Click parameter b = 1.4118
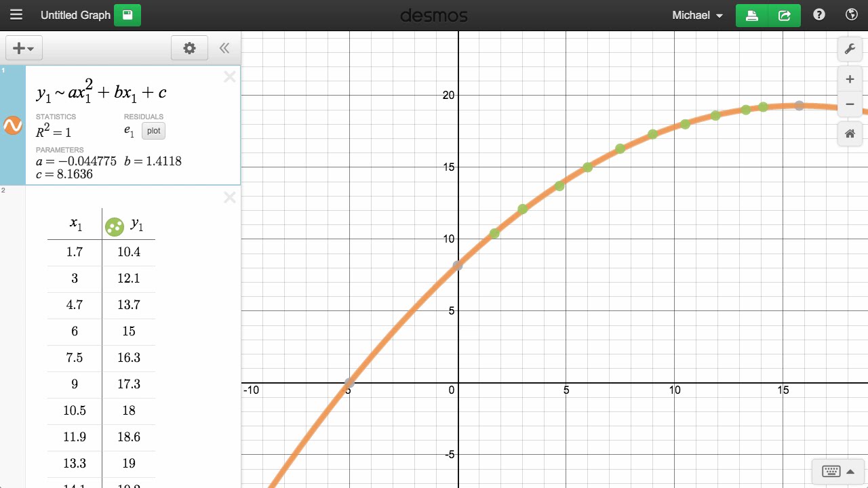 153,161
